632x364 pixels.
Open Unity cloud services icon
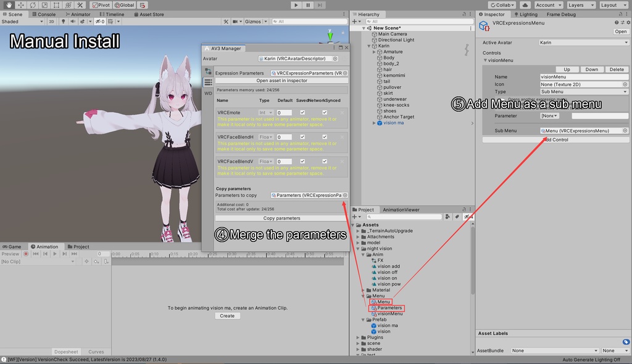point(525,5)
